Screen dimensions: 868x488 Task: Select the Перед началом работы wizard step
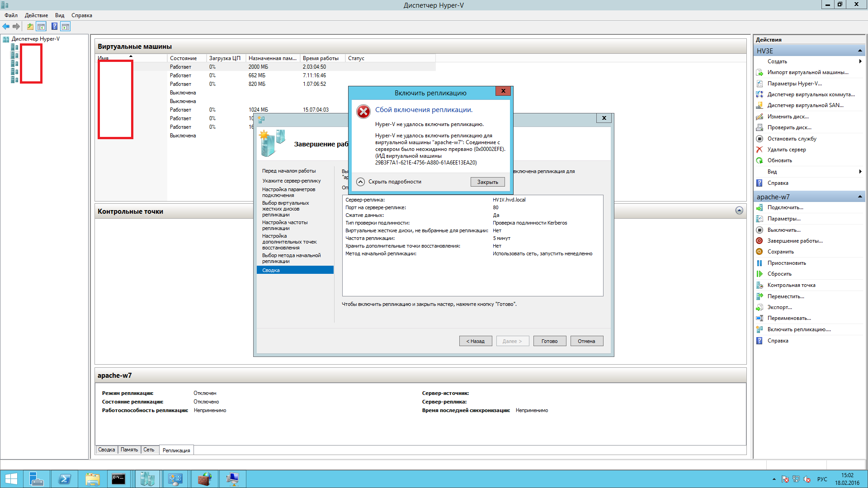(x=289, y=171)
